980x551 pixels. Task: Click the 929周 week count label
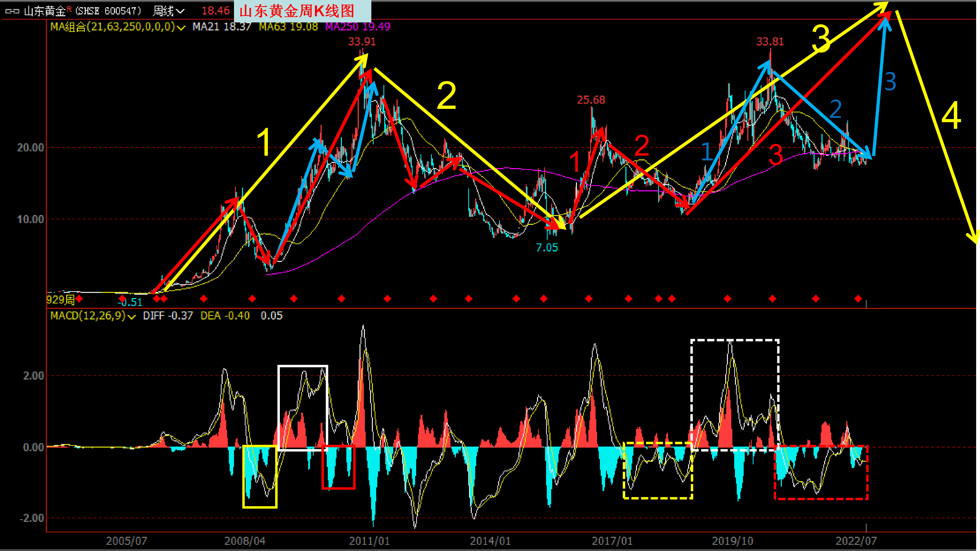coord(61,300)
